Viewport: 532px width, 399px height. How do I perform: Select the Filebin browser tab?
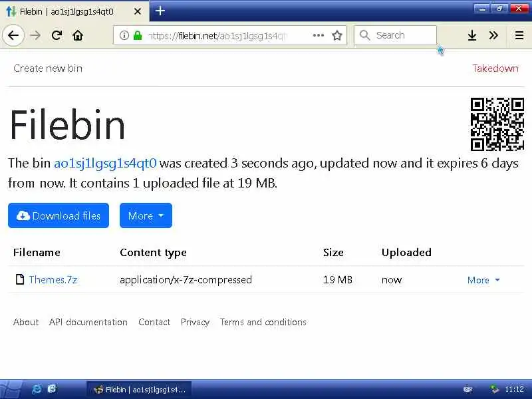[x=74, y=11]
